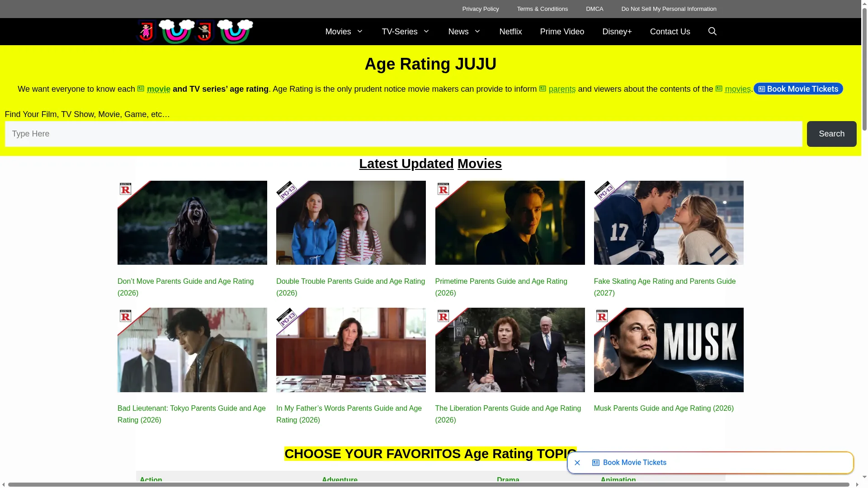Open Musk Parents Guide title link
This screenshot has height=488, width=868.
point(664,408)
